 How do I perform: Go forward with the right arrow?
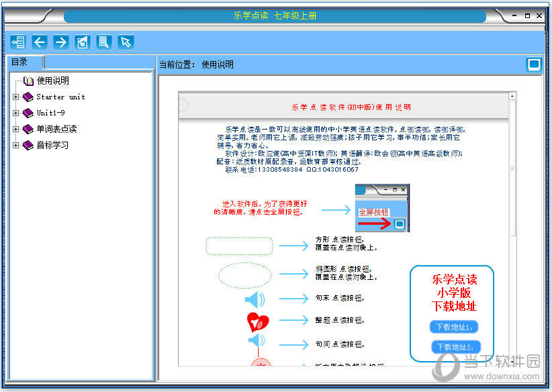(61, 42)
